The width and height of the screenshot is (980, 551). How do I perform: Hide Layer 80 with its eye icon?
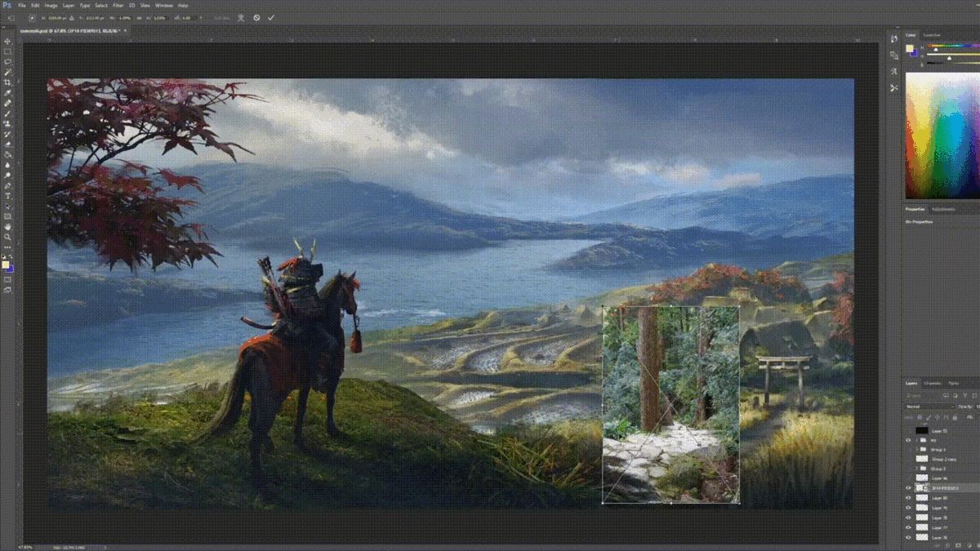coord(908,498)
